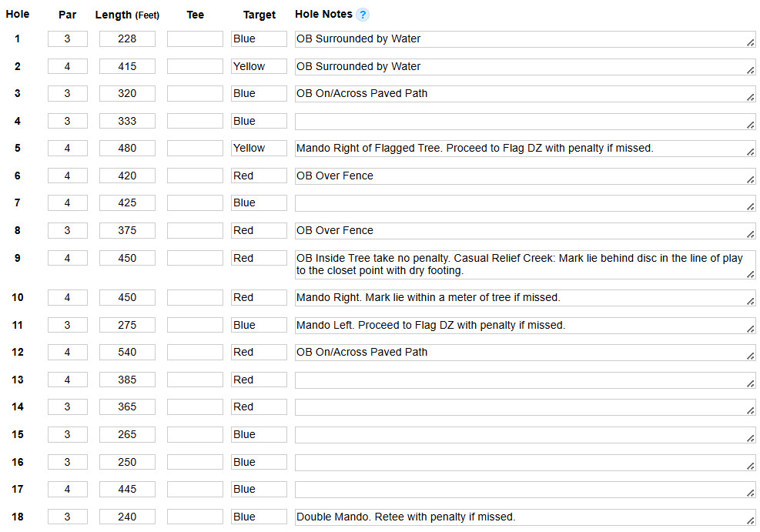Select the Par field for hole 1
The width and height of the screenshot is (760, 532).
[67, 38]
